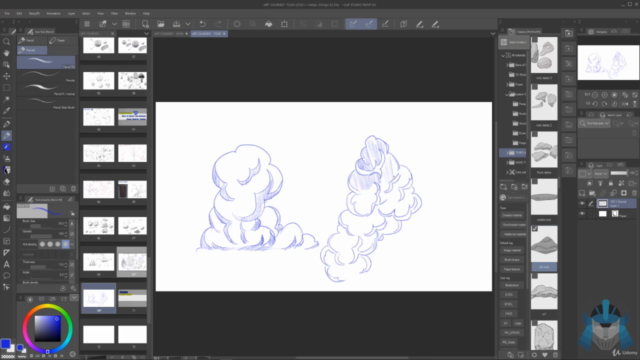The image size is (640, 360).
Task: Open the Layer menu
Action: [71, 13]
